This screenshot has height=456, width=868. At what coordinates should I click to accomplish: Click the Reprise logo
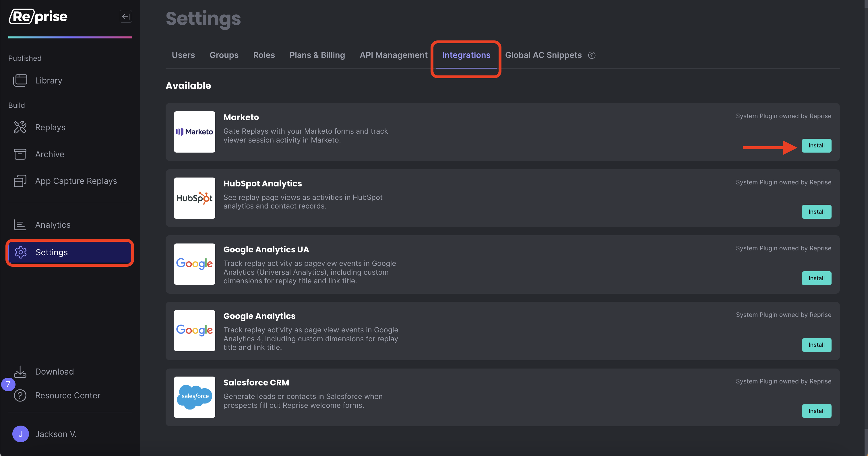click(x=38, y=17)
